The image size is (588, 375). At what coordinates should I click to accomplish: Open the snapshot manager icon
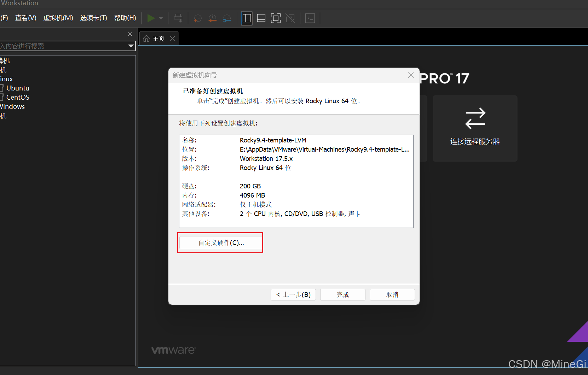tap(227, 18)
